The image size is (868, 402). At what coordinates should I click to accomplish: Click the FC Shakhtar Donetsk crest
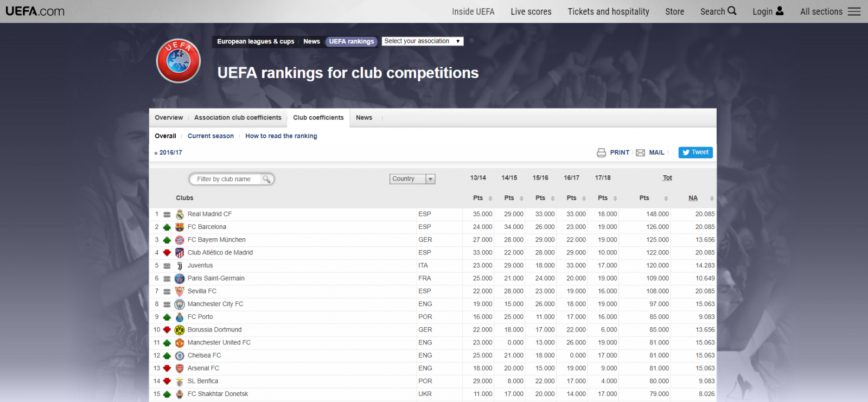pyautogui.click(x=180, y=394)
